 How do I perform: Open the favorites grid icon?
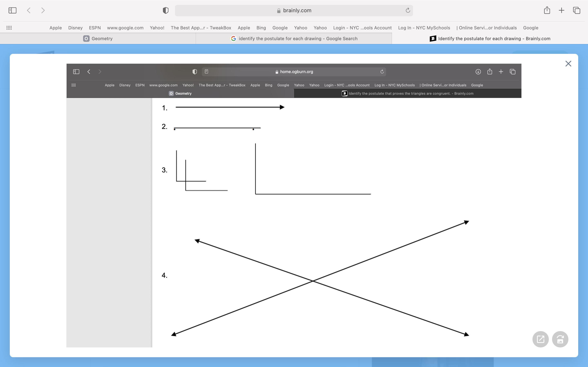tap(9, 28)
